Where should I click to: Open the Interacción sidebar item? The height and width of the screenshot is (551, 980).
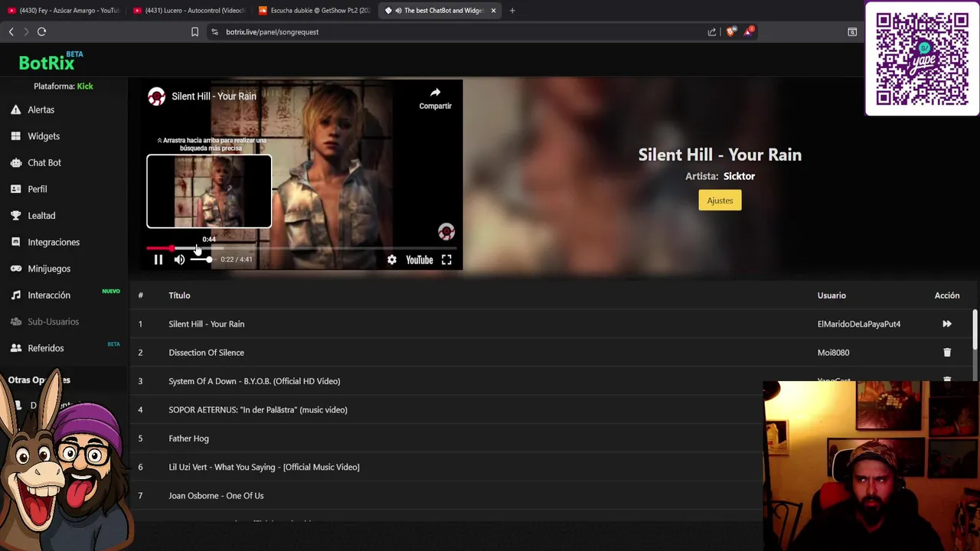click(x=49, y=295)
